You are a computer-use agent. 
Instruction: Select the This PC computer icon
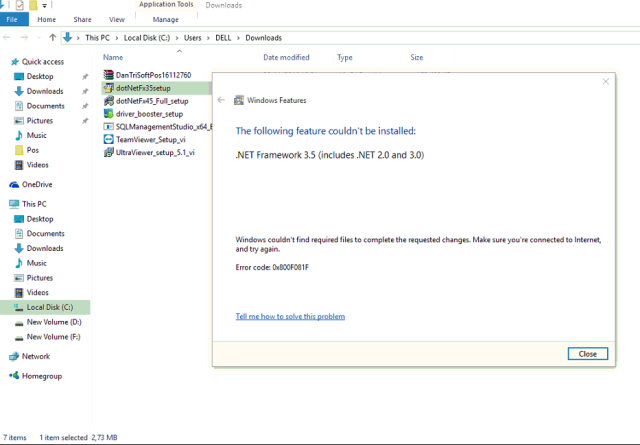[x=14, y=204]
